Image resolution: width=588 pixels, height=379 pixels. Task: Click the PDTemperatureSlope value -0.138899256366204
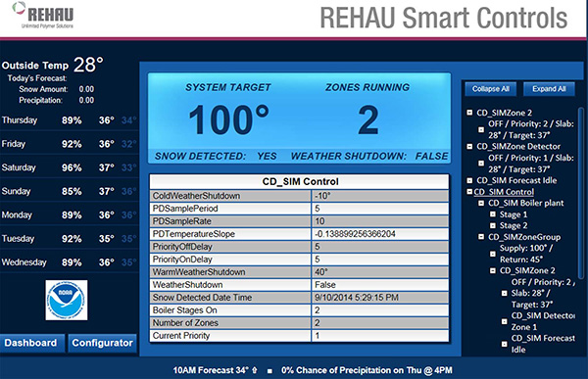pos(355,234)
